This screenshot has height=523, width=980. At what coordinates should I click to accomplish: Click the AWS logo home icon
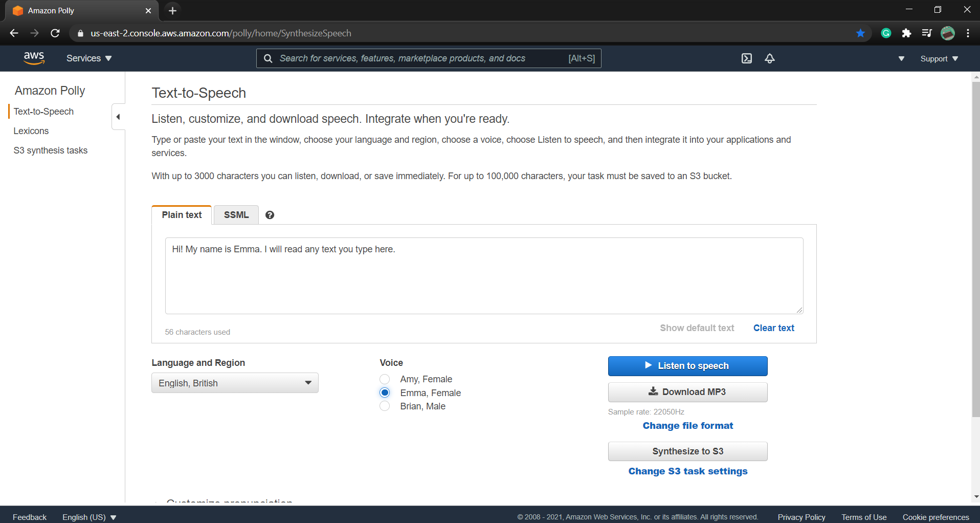[34, 58]
